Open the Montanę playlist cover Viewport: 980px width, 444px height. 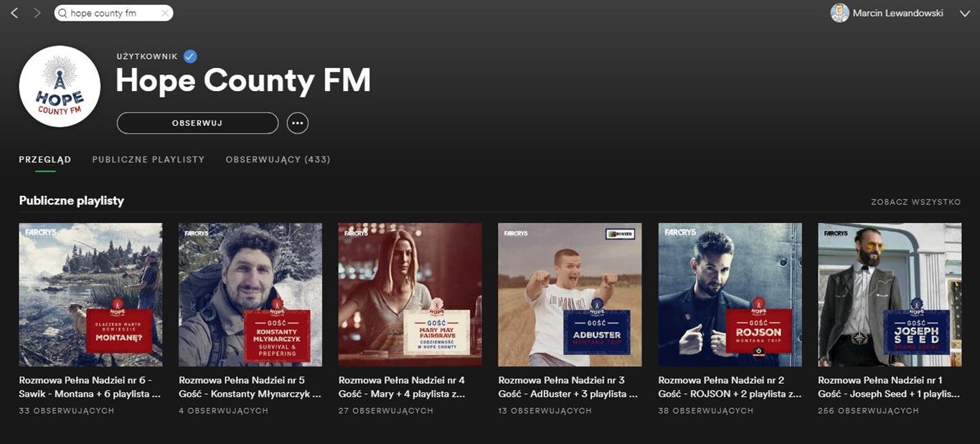pyautogui.click(x=90, y=295)
